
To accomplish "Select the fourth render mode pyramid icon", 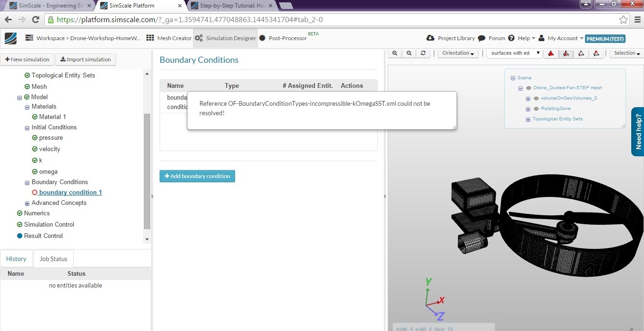I will [596, 53].
